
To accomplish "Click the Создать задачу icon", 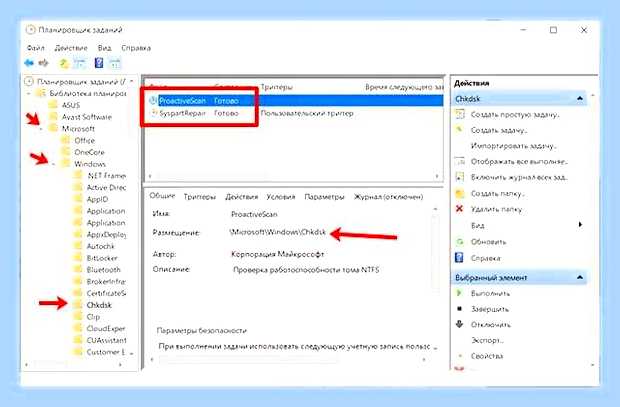I will [x=459, y=130].
